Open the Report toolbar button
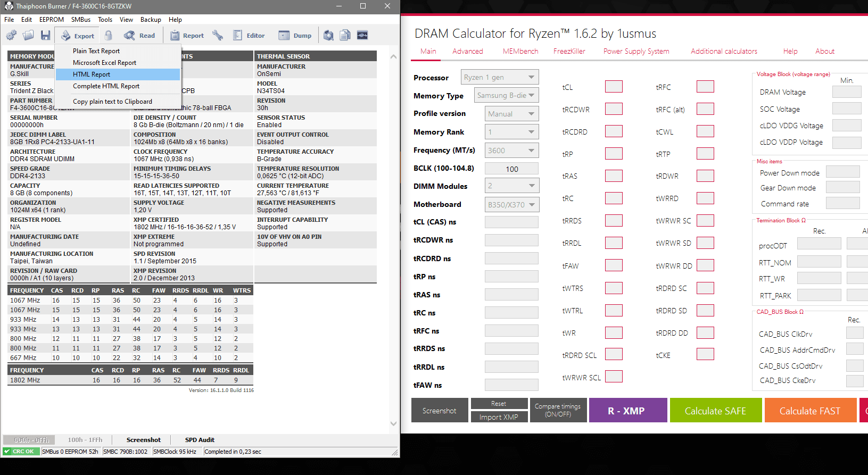Viewport: 868px width, 475px height. [x=187, y=36]
